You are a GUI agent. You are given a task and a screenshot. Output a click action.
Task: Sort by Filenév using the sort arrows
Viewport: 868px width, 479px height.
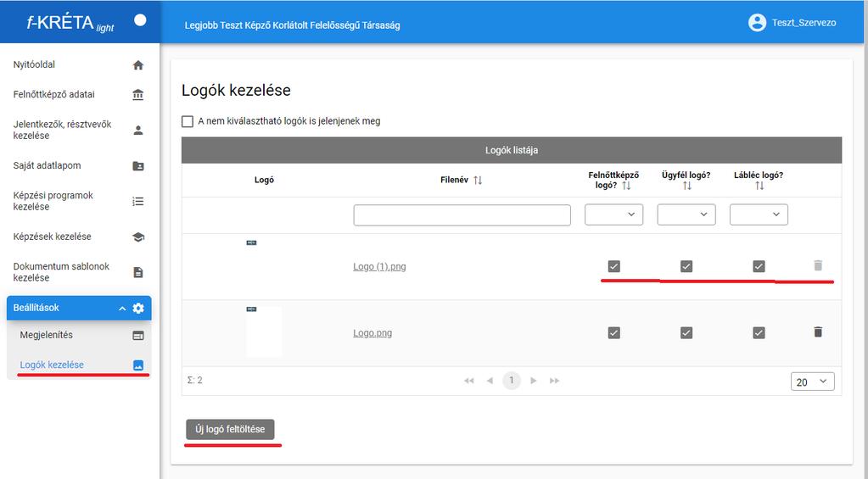click(478, 181)
